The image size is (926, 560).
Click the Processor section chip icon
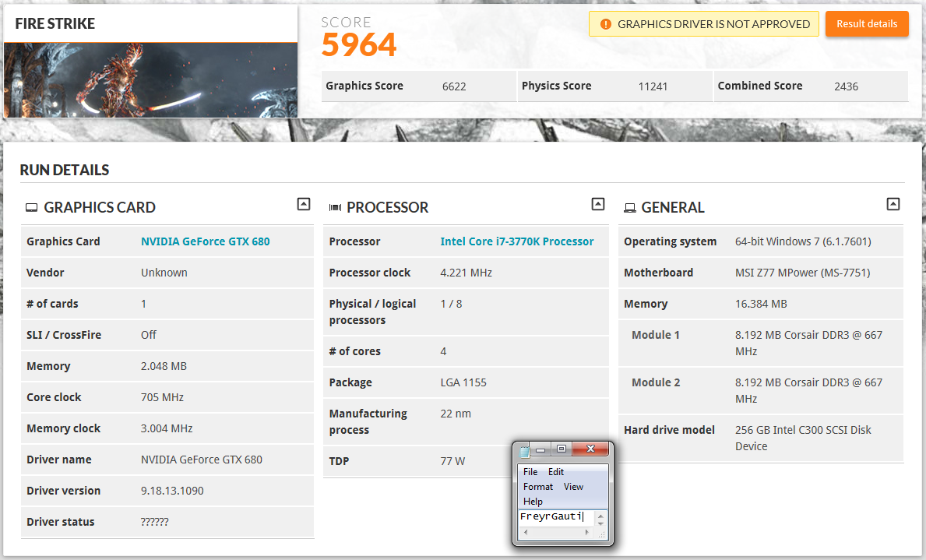pyautogui.click(x=336, y=208)
